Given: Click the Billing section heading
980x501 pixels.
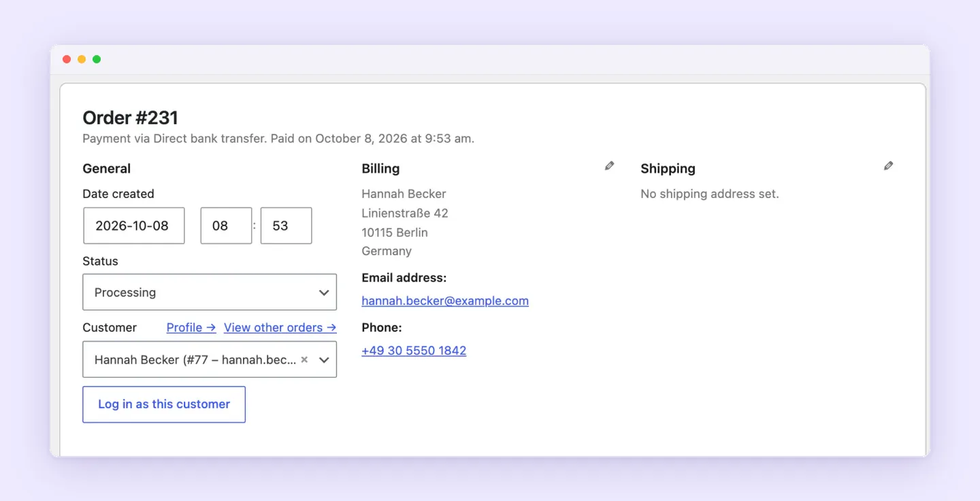Looking at the screenshot, I should (380, 169).
